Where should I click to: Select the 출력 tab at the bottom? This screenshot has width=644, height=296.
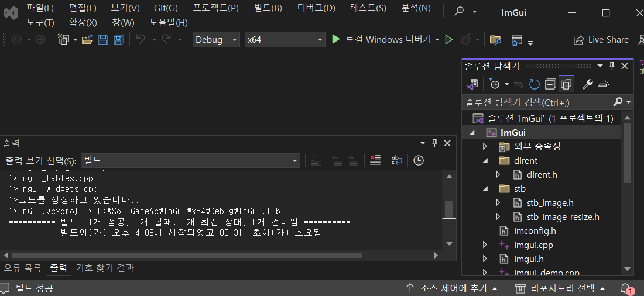[59, 268]
